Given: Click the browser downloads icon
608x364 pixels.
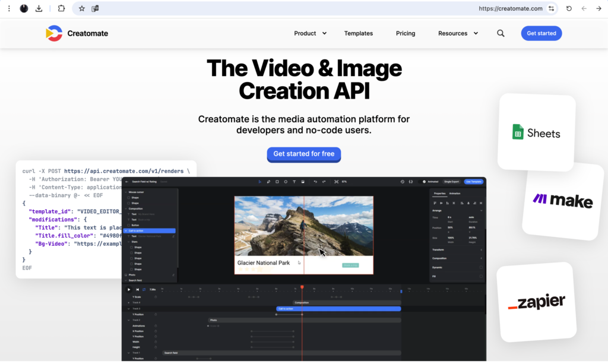Looking at the screenshot, I should tap(39, 8).
